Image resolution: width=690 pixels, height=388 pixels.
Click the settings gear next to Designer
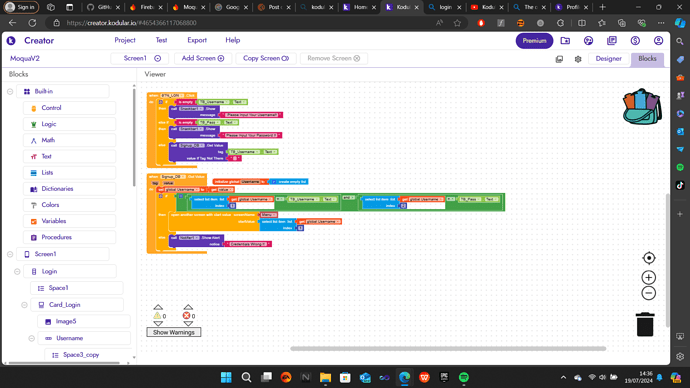(578, 59)
